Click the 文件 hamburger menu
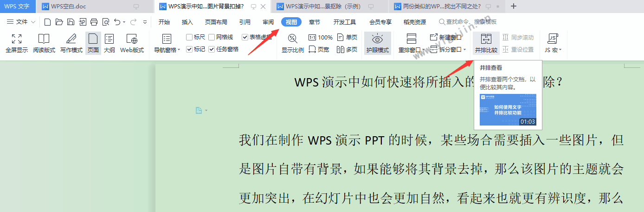 pyautogui.click(x=18, y=22)
